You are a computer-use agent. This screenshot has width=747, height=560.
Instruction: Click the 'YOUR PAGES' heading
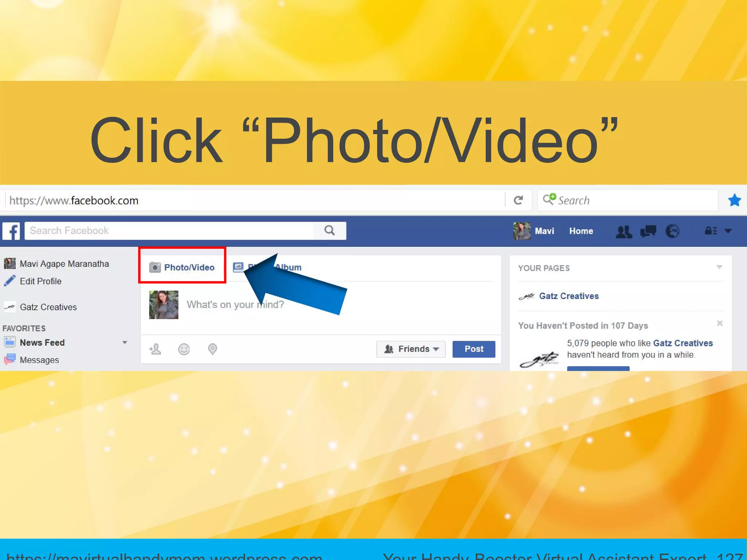click(544, 268)
